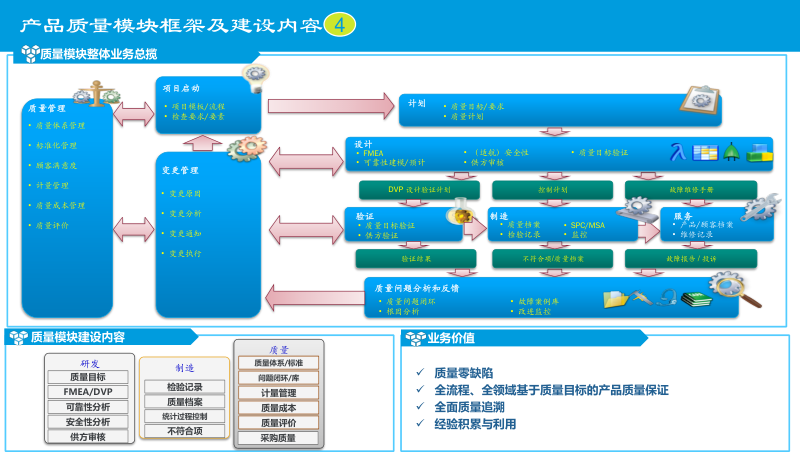Click 变更原因 in the 变更管理 list
The width and height of the screenshot is (800, 452).
tap(185, 194)
